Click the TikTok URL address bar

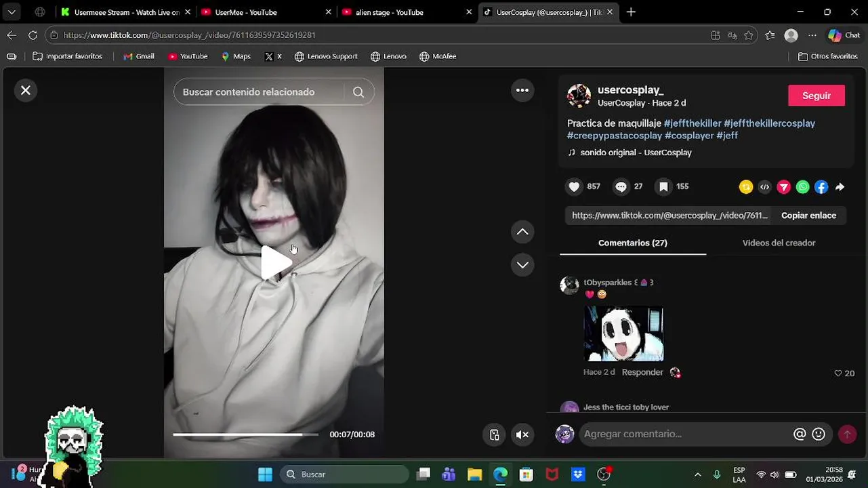tap(379, 35)
